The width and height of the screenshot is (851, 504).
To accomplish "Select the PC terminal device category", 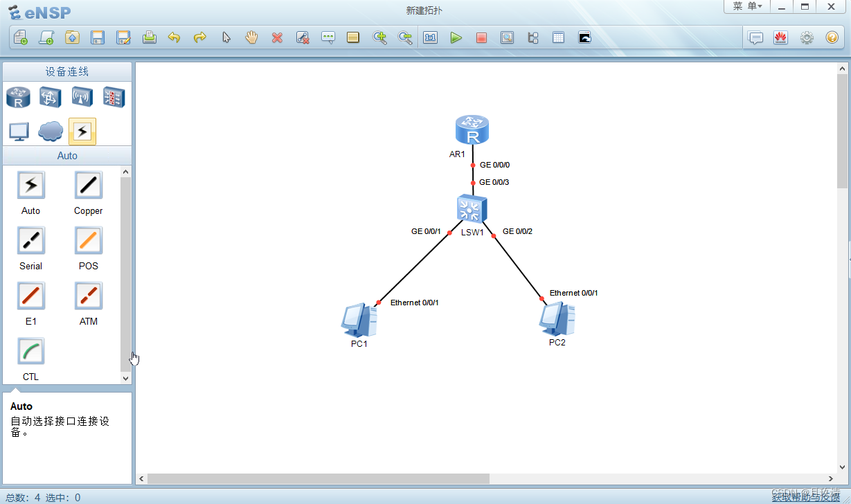I will pyautogui.click(x=18, y=131).
